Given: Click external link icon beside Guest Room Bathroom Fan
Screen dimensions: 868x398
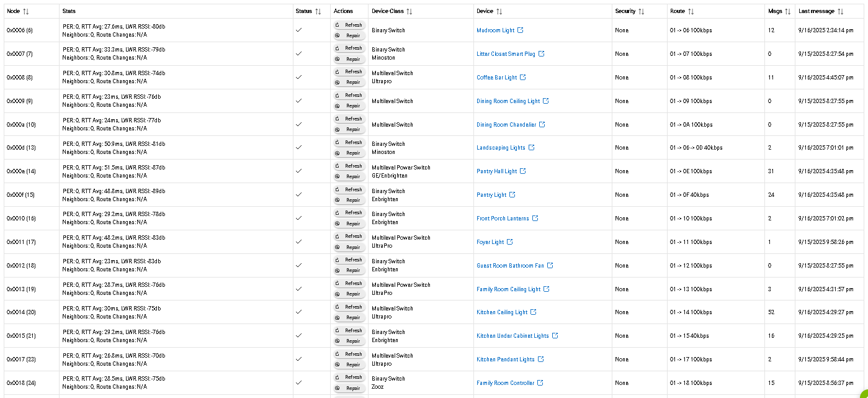Looking at the screenshot, I should tap(550, 266).
